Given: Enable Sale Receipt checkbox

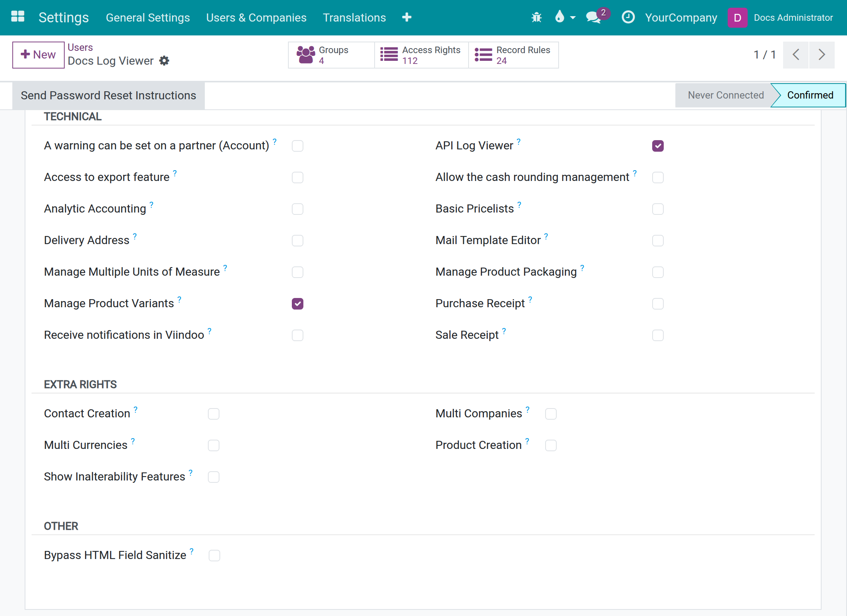Looking at the screenshot, I should (x=658, y=335).
